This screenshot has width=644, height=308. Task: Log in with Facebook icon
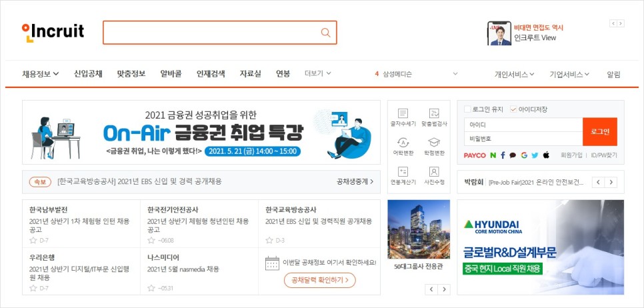coord(503,155)
